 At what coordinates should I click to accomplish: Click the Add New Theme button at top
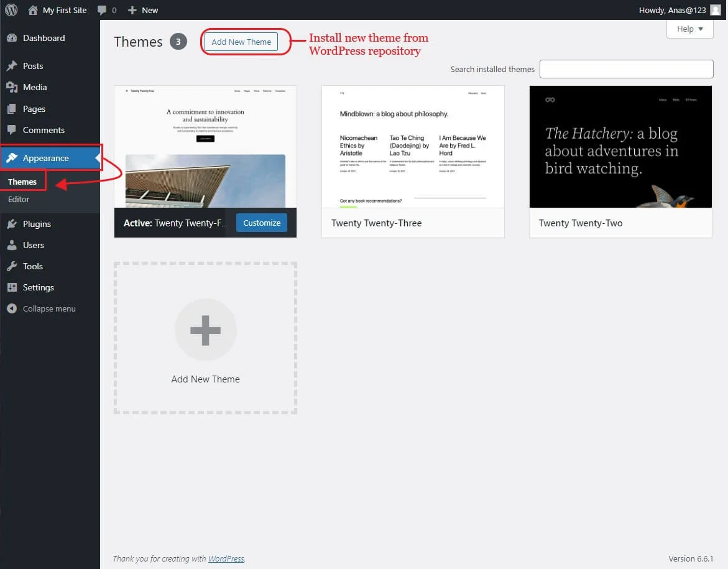click(x=241, y=42)
